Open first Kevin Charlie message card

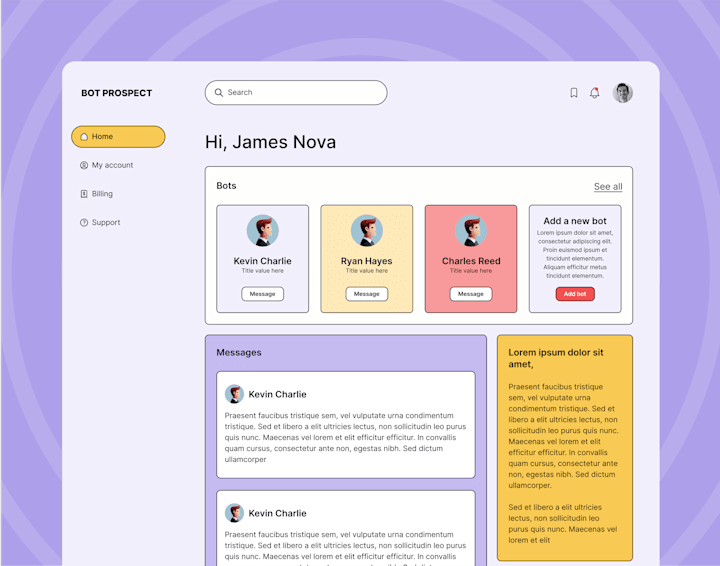point(346,425)
